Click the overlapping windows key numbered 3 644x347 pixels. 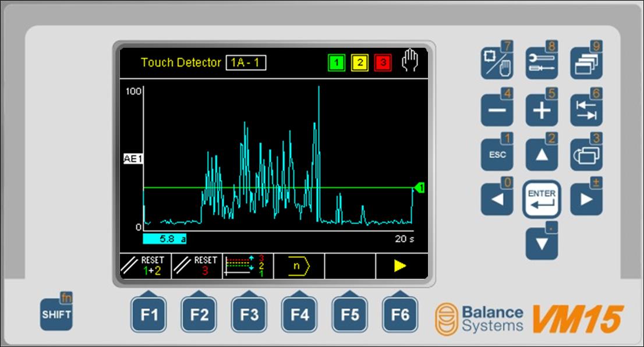(x=586, y=152)
